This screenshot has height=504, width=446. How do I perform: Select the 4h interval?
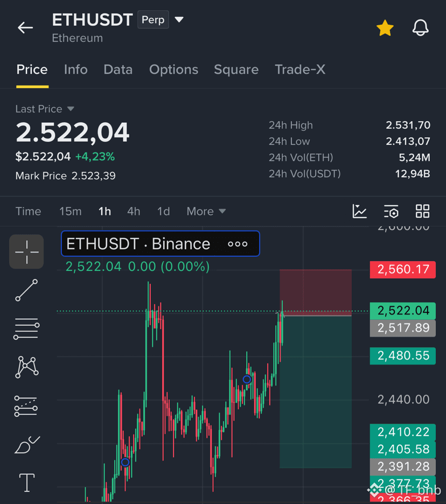[134, 211]
